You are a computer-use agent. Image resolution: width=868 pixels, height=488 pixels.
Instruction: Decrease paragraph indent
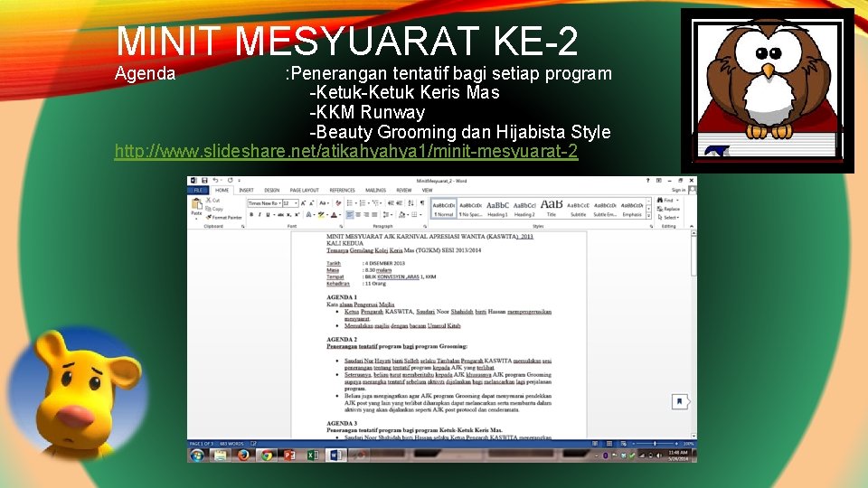[391, 203]
